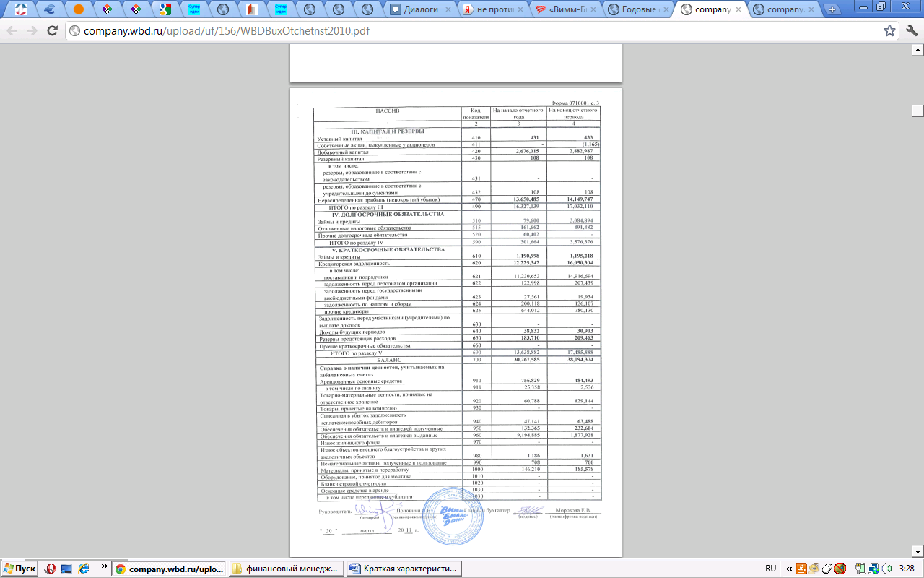
Task: Click the «Форма 0710001 с. 3» page label
Action: tap(575, 103)
